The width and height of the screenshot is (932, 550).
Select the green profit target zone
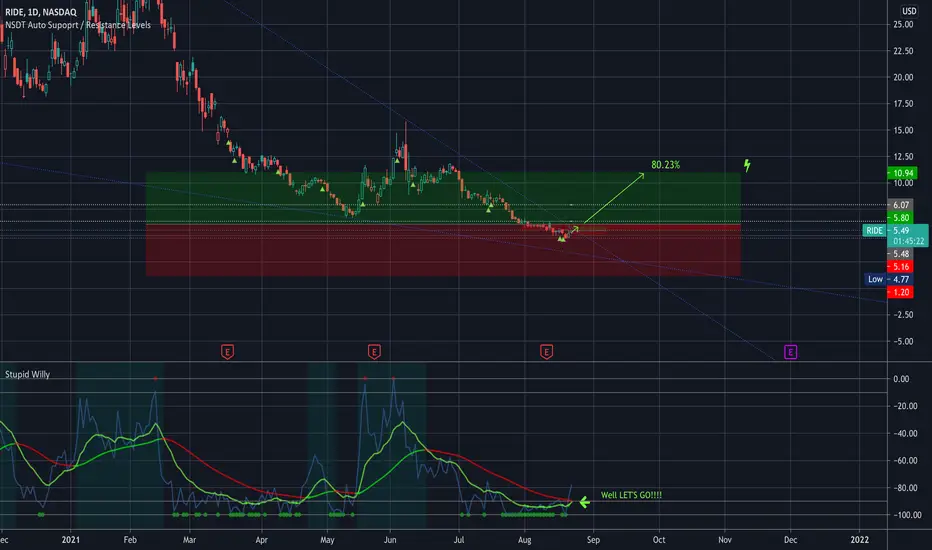coord(443,198)
